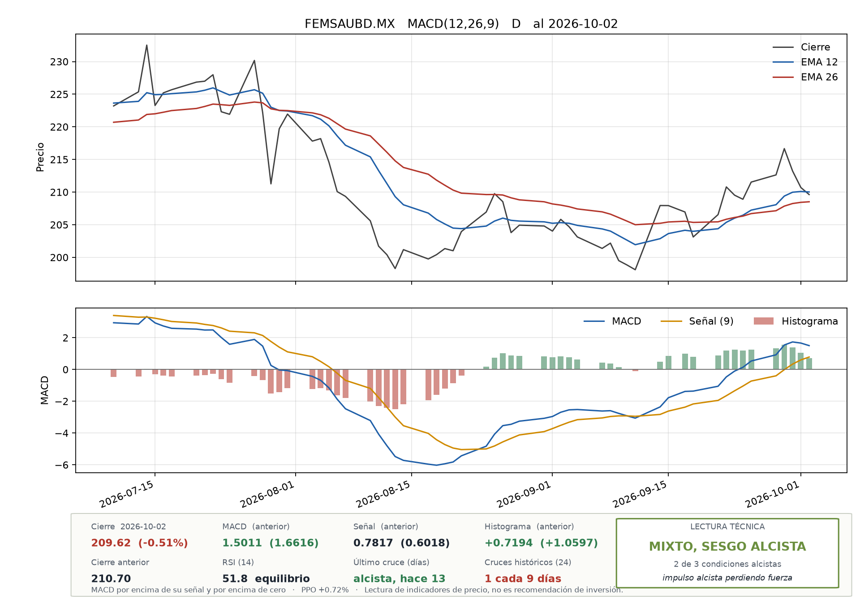Click the text 1 cada 9 días
Screen dimensions: 860x616
point(523,579)
